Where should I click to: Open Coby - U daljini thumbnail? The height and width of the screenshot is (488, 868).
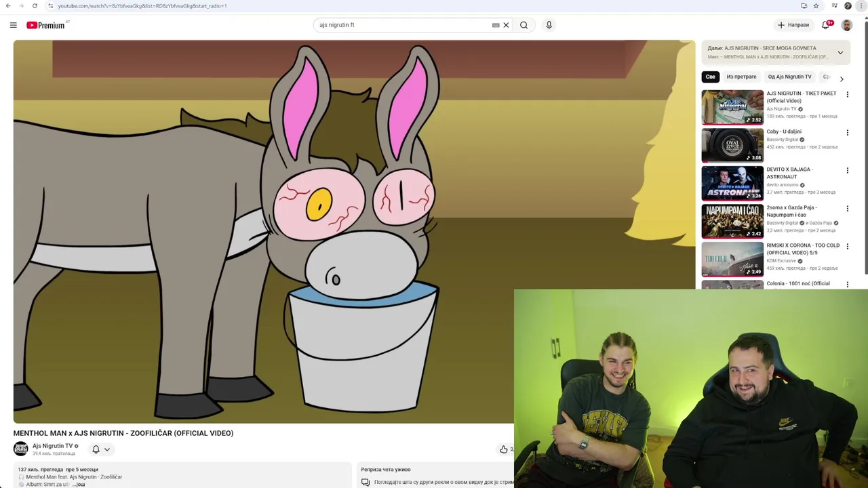(x=732, y=145)
